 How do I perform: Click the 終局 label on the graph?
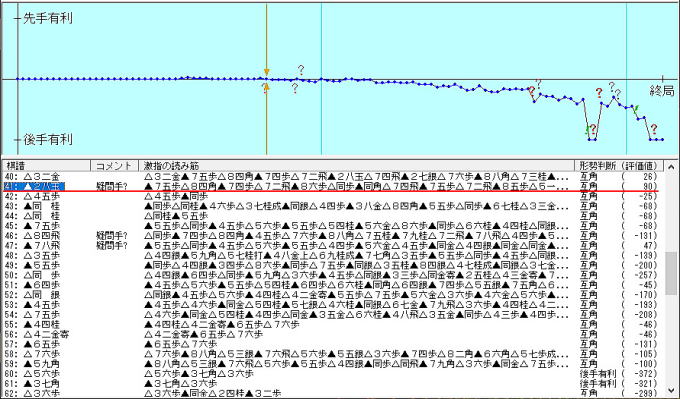662,91
